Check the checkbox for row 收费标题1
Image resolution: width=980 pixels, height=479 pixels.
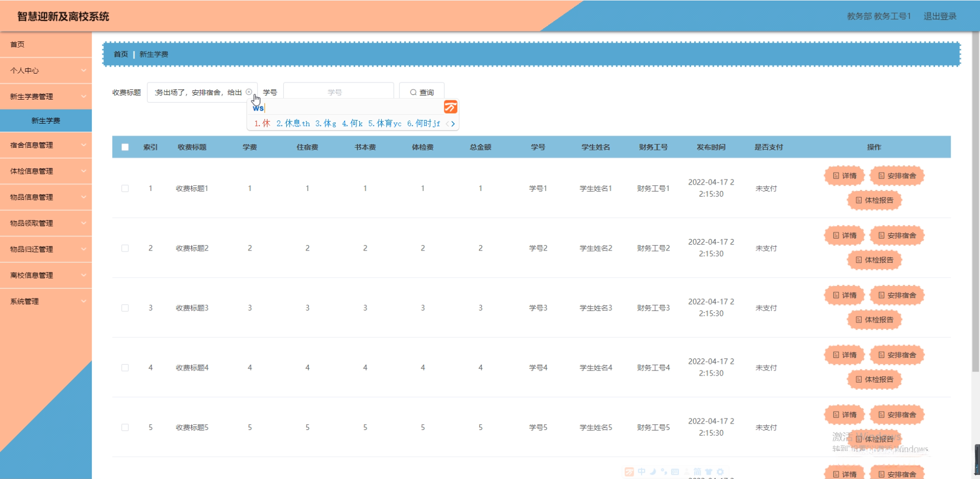click(125, 188)
